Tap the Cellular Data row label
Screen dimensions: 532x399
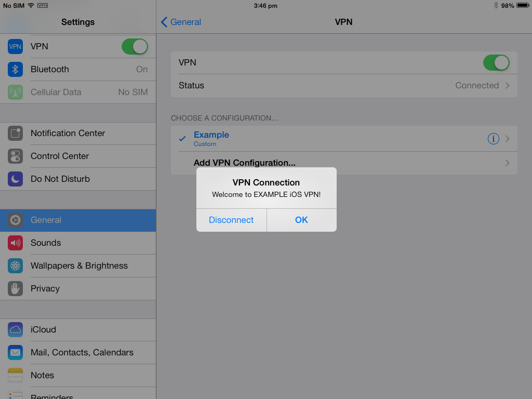pyautogui.click(x=56, y=92)
